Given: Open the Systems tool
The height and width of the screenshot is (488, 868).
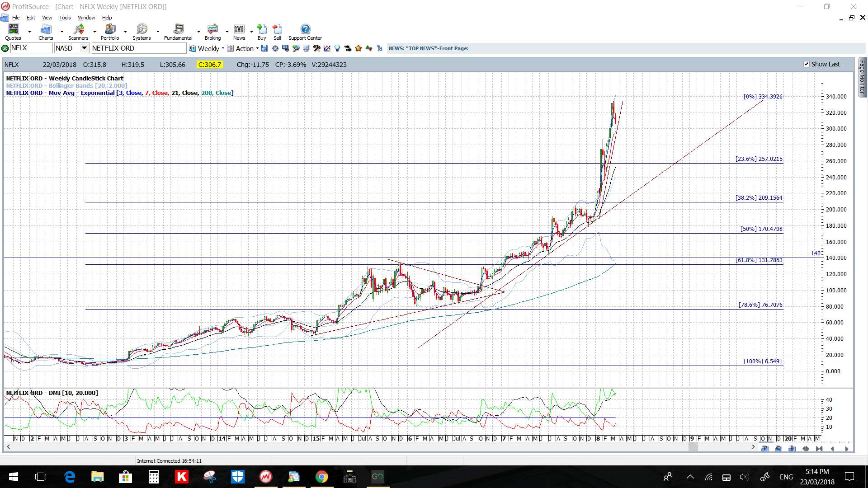Looking at the screenshot, I should click(x=142, y=32).
